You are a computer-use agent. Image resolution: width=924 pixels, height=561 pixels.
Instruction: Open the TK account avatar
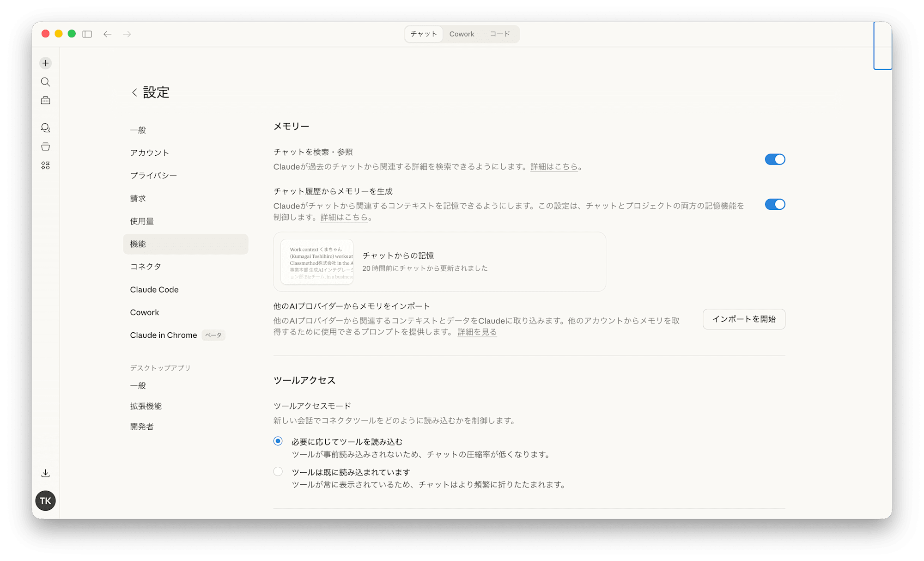point(45,500)
